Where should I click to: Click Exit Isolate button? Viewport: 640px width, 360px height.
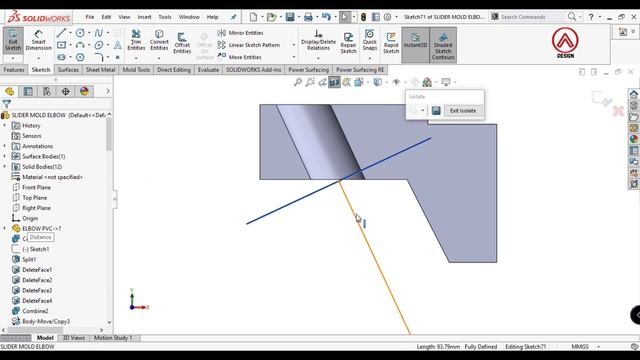(463, 111)
